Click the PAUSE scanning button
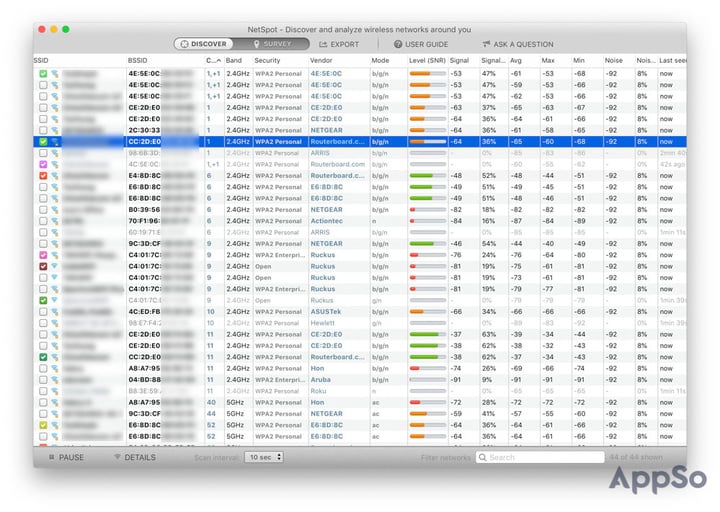720x512 pixels. [x=66, y=457]
